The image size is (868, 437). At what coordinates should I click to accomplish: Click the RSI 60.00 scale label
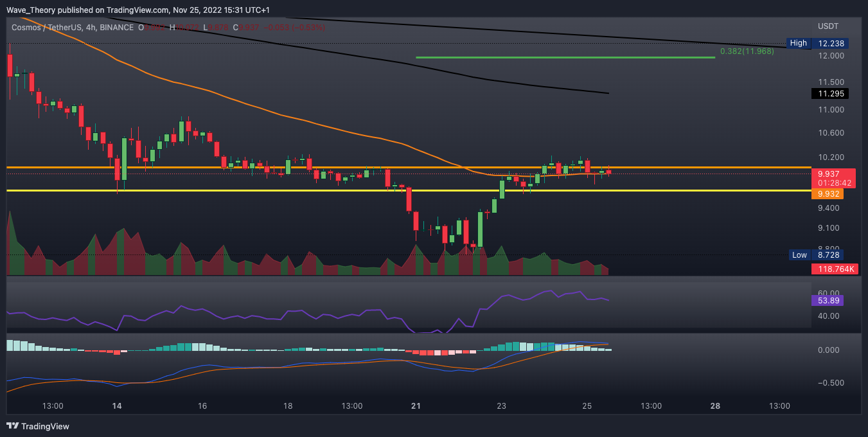(x=828, y=293)
